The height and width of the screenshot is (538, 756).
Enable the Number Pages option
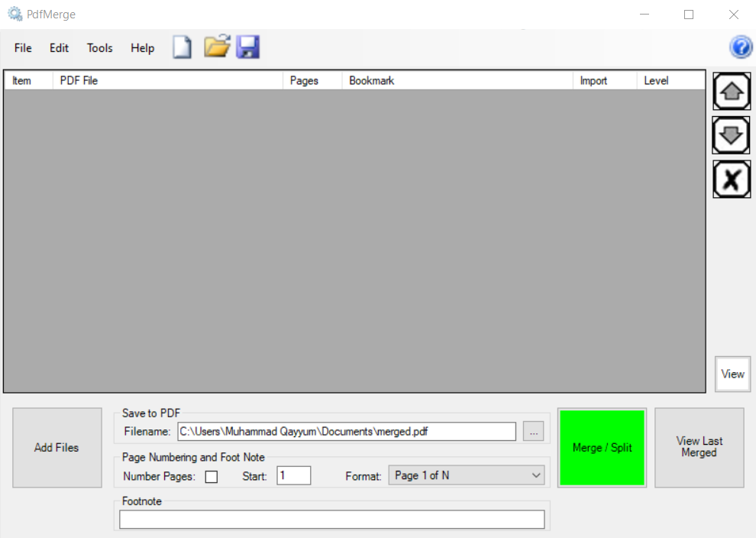coord(212,475)
